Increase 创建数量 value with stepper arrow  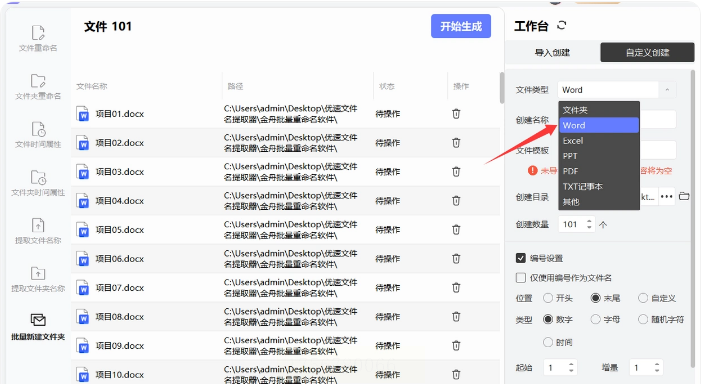[x=589, y=221]
